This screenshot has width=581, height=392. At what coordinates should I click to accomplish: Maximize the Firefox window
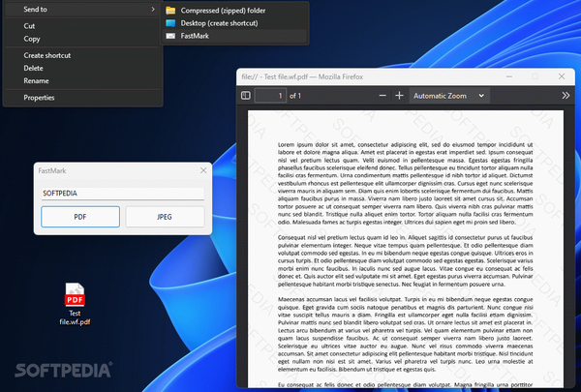pos(535,76)
